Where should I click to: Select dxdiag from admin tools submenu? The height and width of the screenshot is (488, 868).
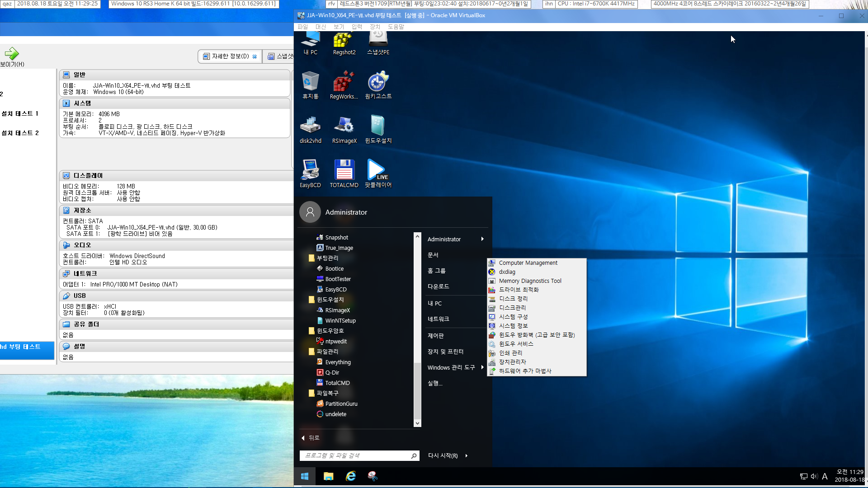coord(537,272)
